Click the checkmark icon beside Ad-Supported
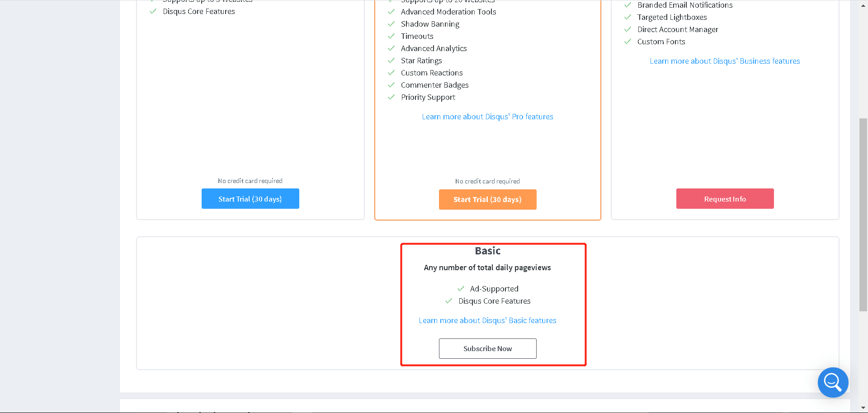 point(461,288)
